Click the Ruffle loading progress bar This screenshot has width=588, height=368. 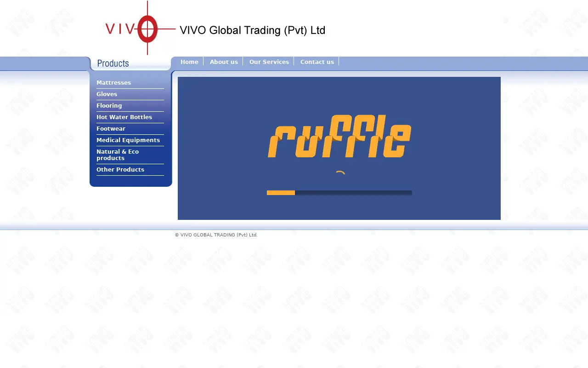[x=339, y=193]
